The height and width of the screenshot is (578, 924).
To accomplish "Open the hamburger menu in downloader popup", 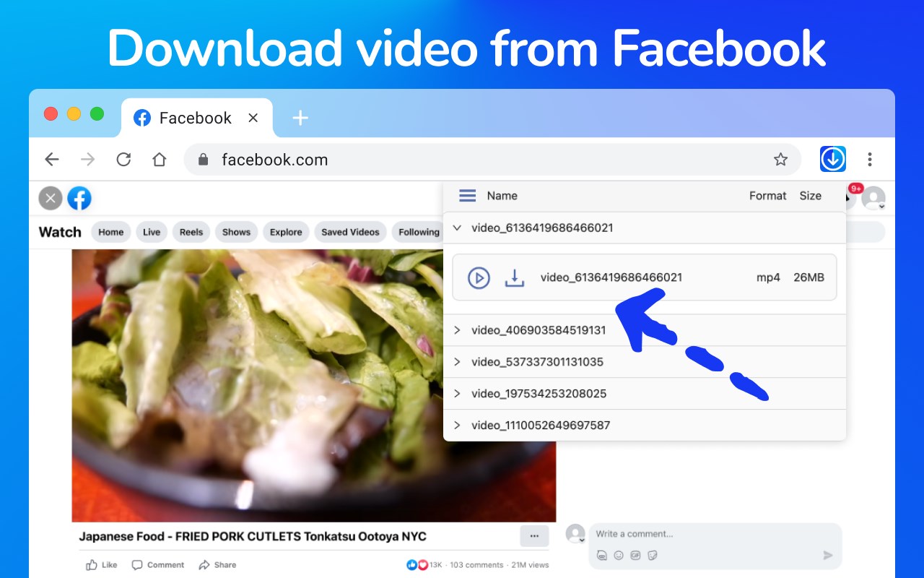I will (x=468, y=196).
